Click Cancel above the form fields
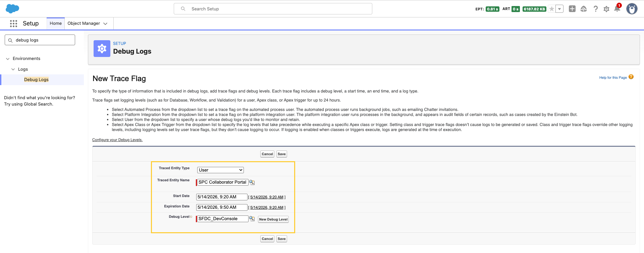Image resolution: width=644 pixels, height=253 pixels. [267, 154]
